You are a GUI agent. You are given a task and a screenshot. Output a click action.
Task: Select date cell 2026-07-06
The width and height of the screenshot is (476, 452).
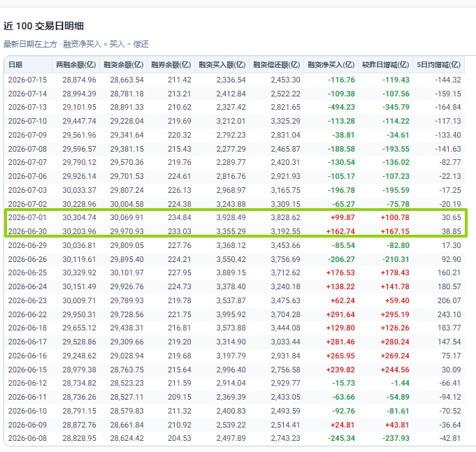(28, 176)
